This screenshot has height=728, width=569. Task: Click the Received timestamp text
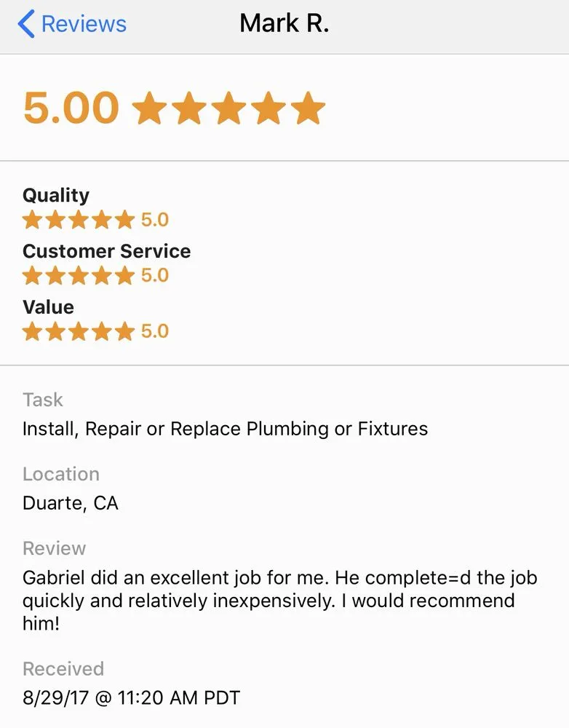[130, 697]
